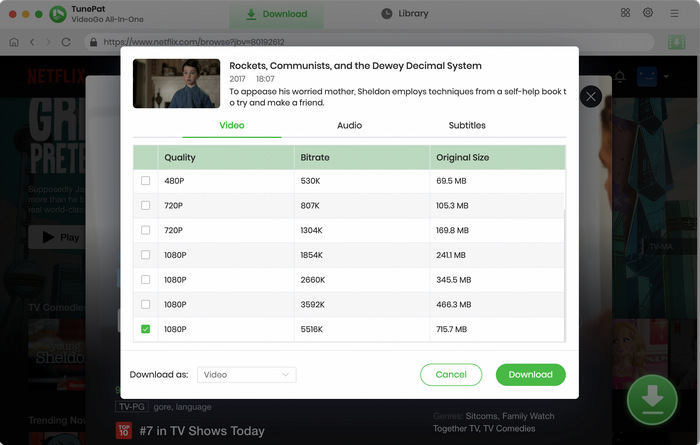700x445 pixels.
Task: Open the Download tab in title bar
Action: (276, 14)
